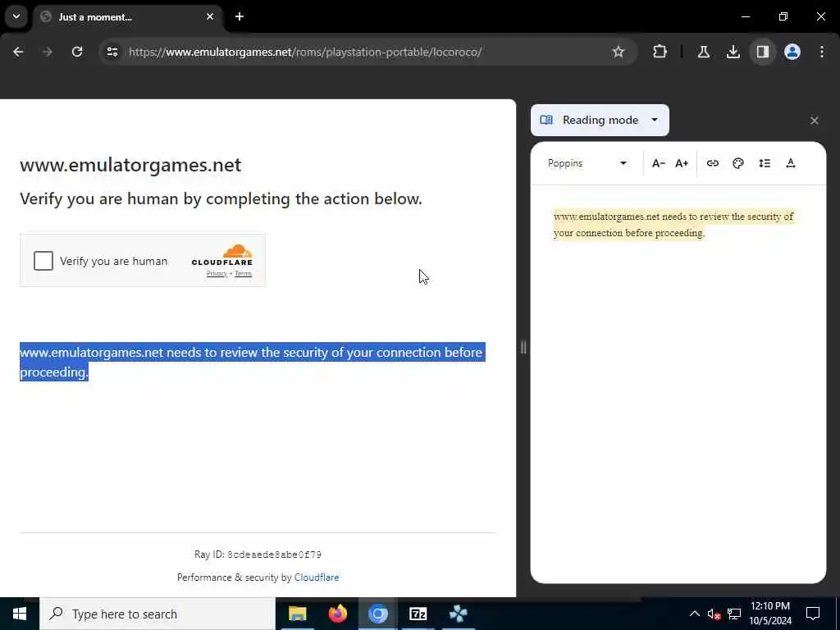
Task: Open the notification center icon
Action: [813, 614]
